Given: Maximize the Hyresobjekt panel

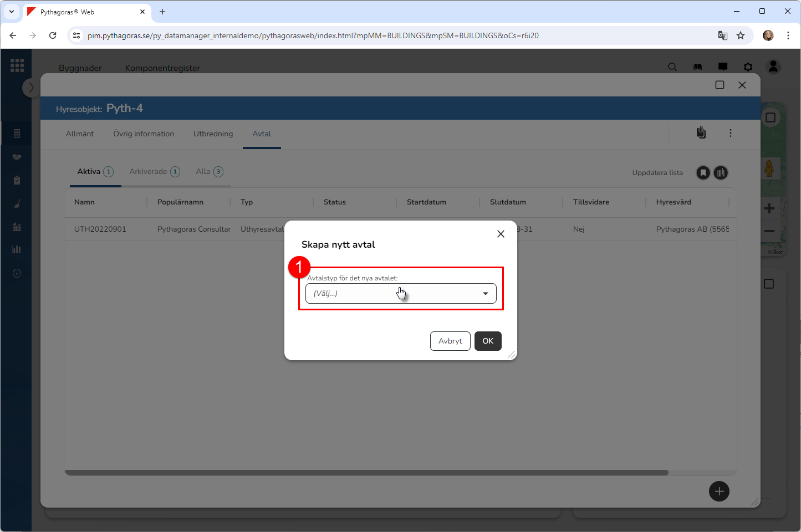Looking at the screenshot, I should click(x=720, y=85).
